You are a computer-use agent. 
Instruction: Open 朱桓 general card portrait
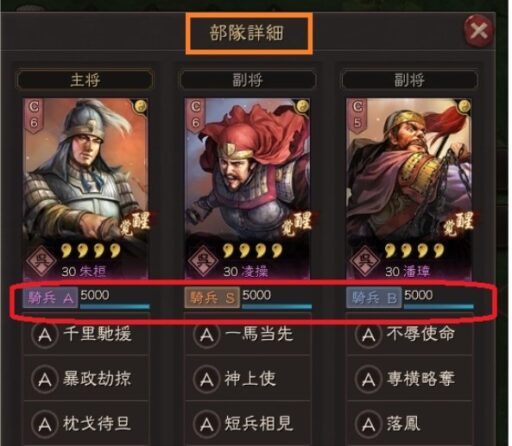(x=86, y=188)
